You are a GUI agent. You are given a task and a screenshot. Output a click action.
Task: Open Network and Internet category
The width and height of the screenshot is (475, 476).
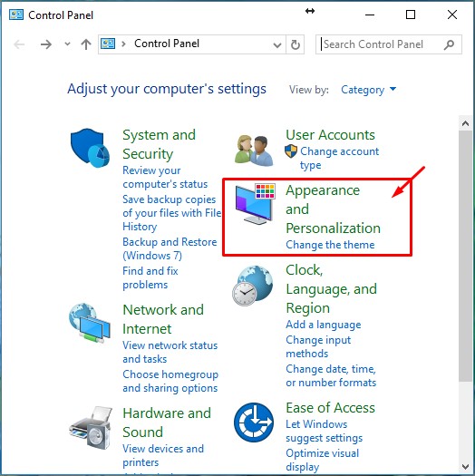click(x=163, y=319)
